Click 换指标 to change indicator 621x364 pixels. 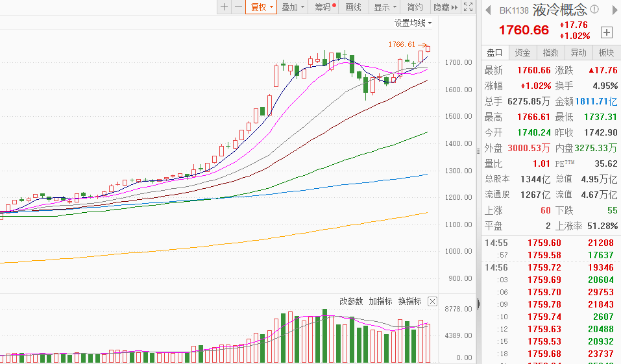pyautogui.click(x=410, y=301)
